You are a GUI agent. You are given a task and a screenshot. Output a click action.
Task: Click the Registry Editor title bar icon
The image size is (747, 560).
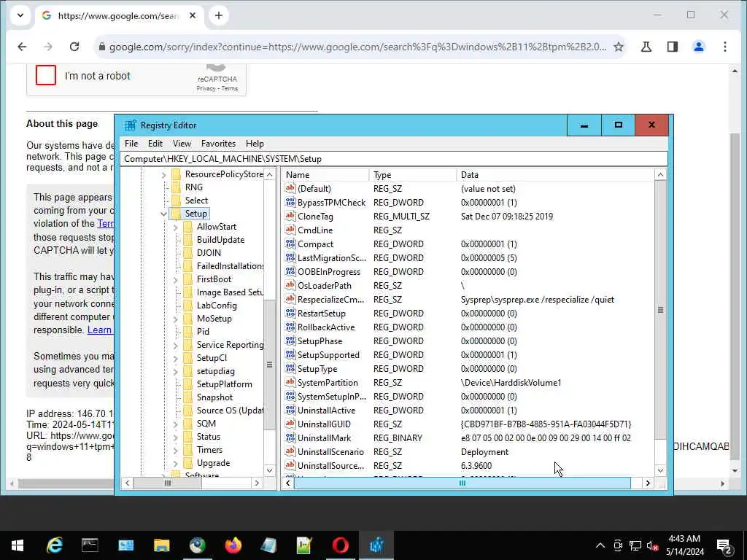coord(130,125)
